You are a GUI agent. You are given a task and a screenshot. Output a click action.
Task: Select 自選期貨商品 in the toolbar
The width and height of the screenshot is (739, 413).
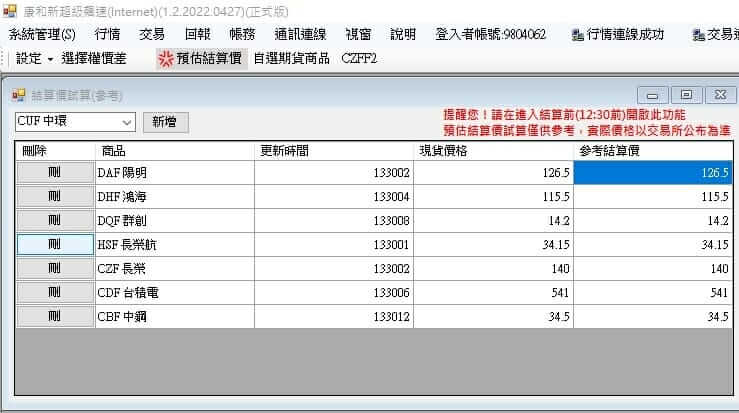291,58
